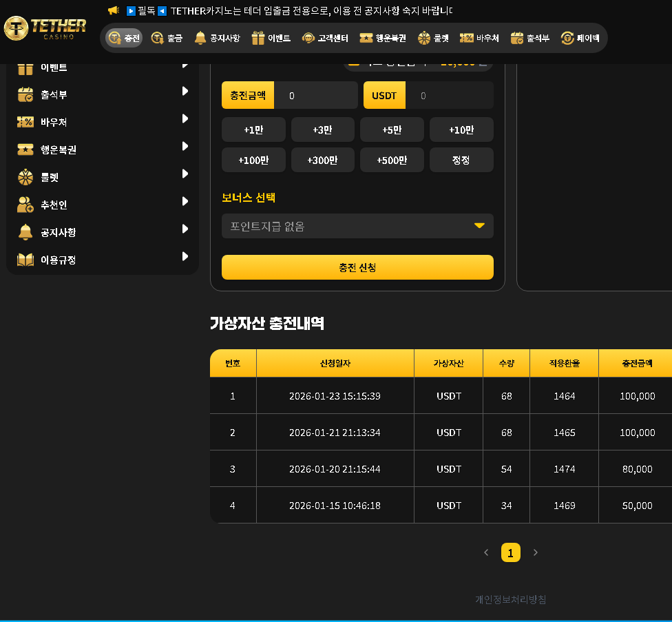Image resolution: width=672 pixels, height=622 pixels.
Task: Open the 보너스 선택 dropdown
Action: coord(357,226)
